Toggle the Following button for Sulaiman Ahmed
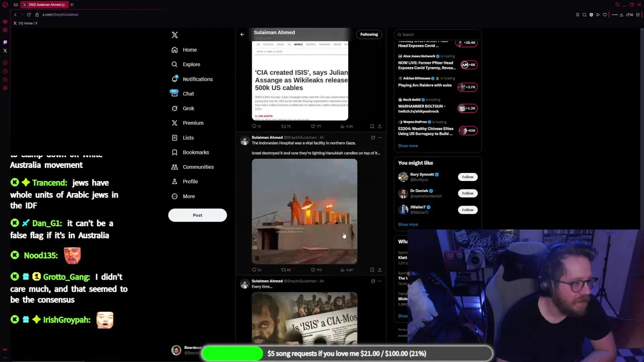 (369, 34)
